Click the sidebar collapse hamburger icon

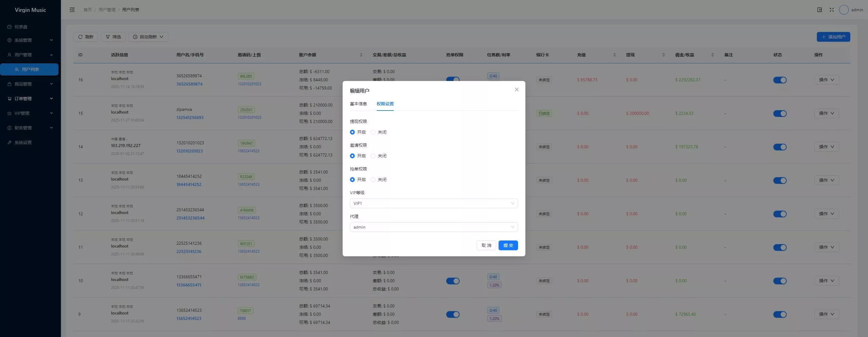click(72, 10)
